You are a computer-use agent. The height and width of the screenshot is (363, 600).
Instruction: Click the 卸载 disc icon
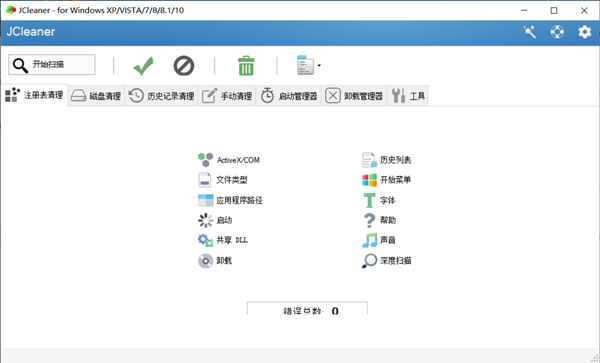pyautogui.click(x=205, y=261)
